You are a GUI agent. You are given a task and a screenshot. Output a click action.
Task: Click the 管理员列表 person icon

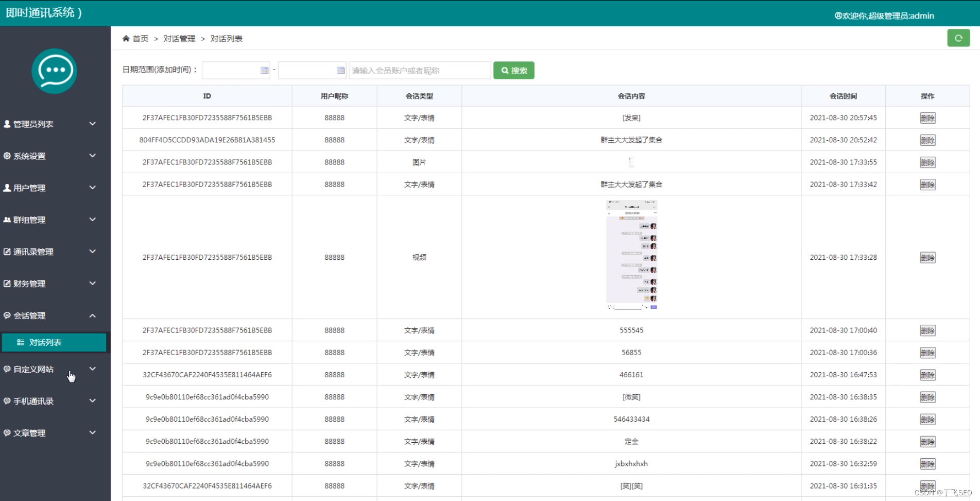click(x=7, y=124)
